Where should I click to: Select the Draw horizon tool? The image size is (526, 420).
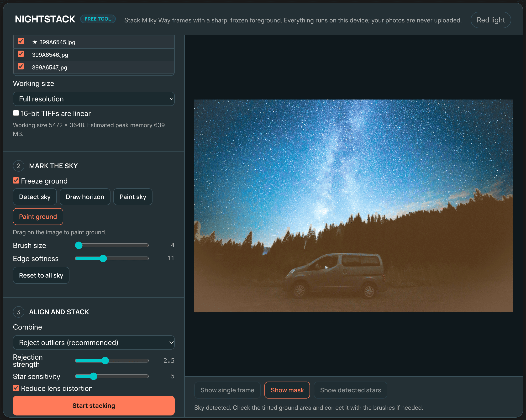(85, 197)
